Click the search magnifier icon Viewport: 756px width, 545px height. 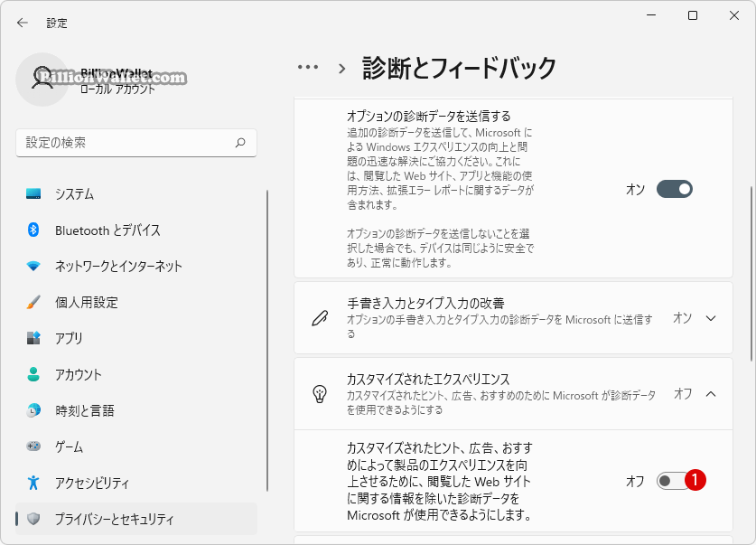pyautogui.click(x=240, y=142)
